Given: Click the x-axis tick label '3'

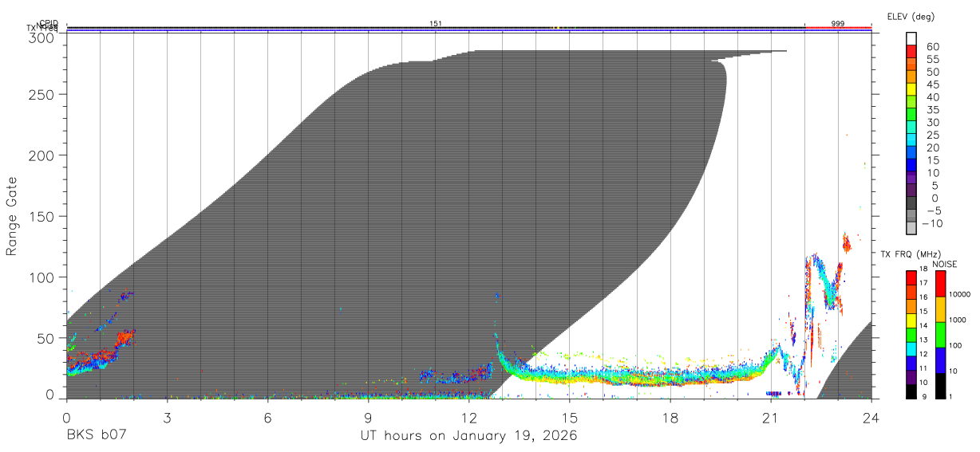Looking at the screenshot, I should [167, 417].
